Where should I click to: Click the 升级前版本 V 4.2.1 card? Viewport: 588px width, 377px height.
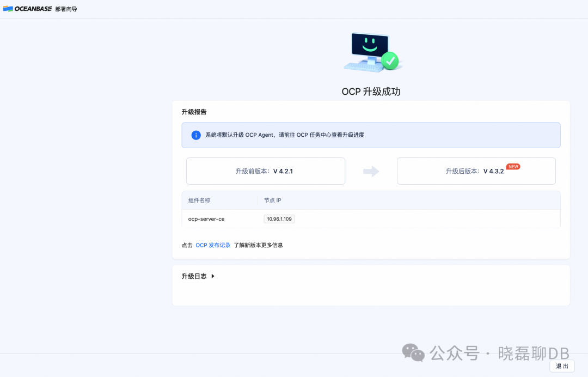tap(266, 171)
